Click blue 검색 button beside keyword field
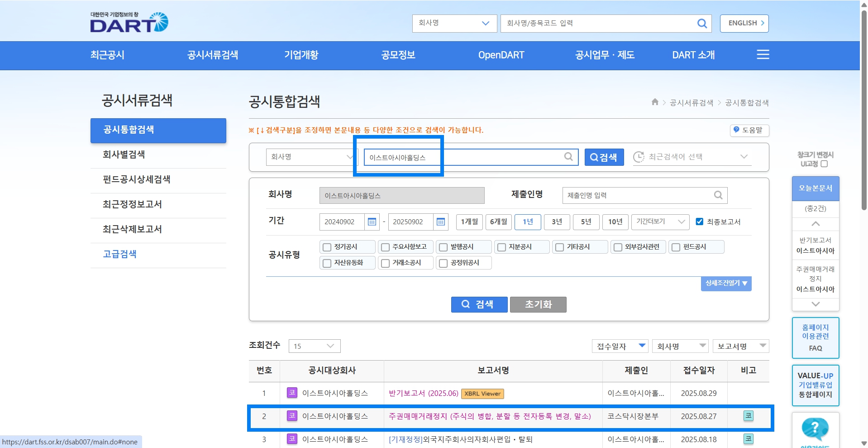Image resolution: width=868 pixels, height=448 pixels. (x=604, y=157)
